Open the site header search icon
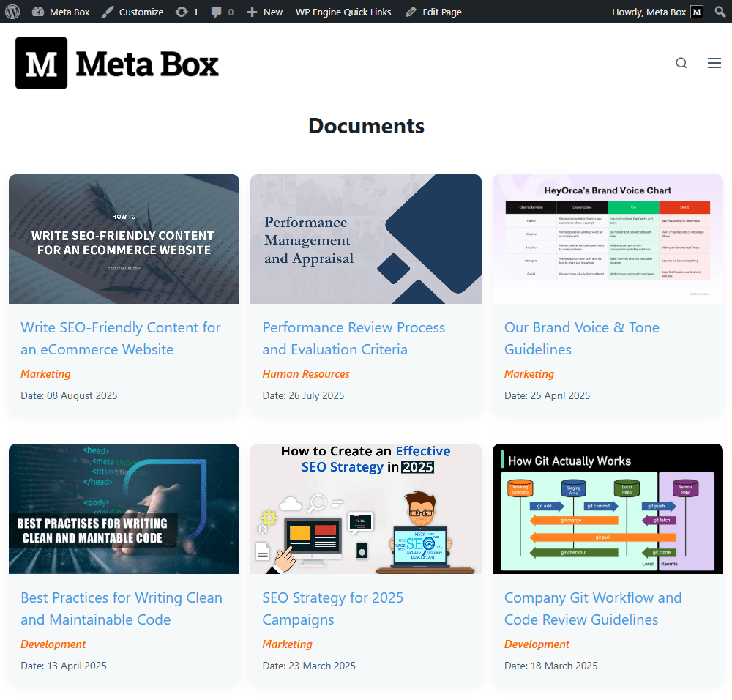This screenshot has width=732, height=700. (x=681, y=63)
